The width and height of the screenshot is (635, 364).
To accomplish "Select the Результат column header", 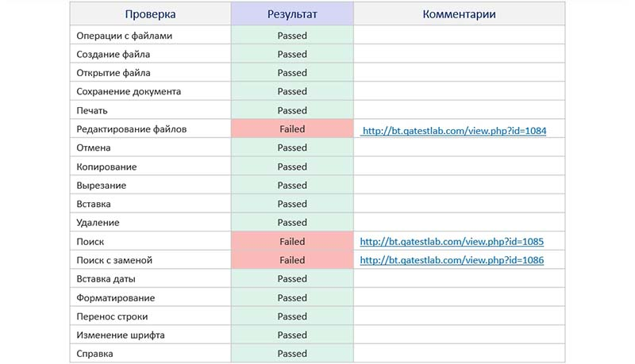I will (292, 14).
